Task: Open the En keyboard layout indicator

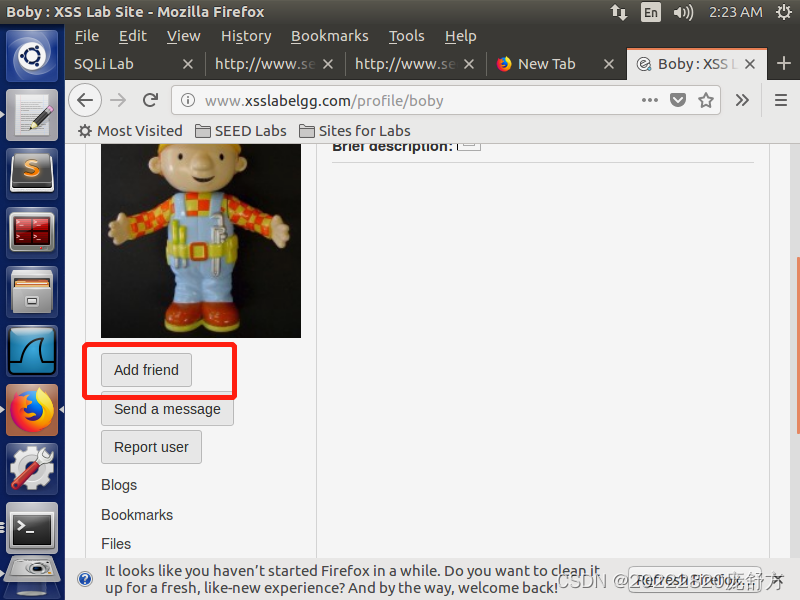Action: (x=651, y=12)
